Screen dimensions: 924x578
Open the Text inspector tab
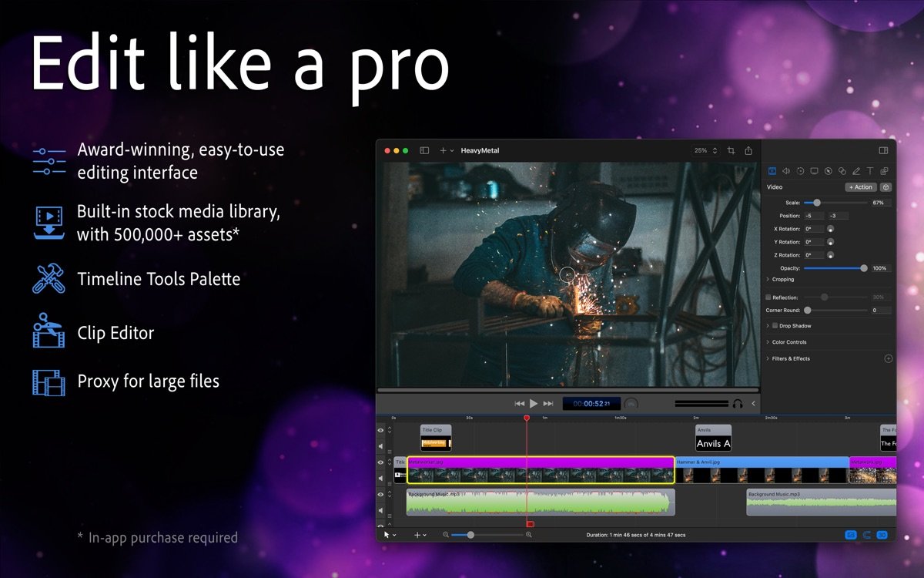click(x=870, y=171)
